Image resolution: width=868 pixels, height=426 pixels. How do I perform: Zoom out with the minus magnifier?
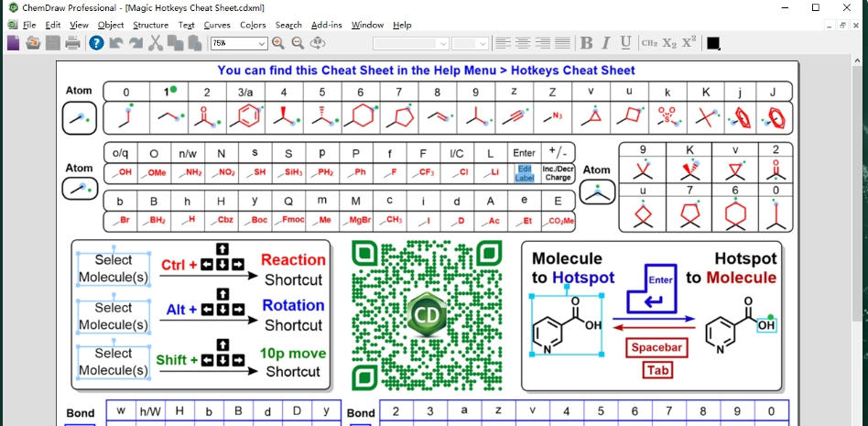[x=298, y=43]
